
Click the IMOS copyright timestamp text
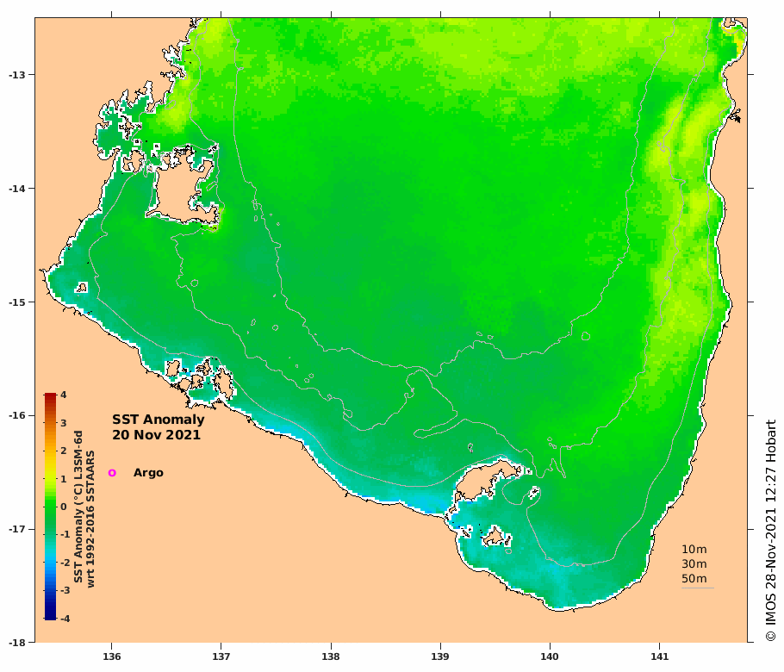click(770, 531)
